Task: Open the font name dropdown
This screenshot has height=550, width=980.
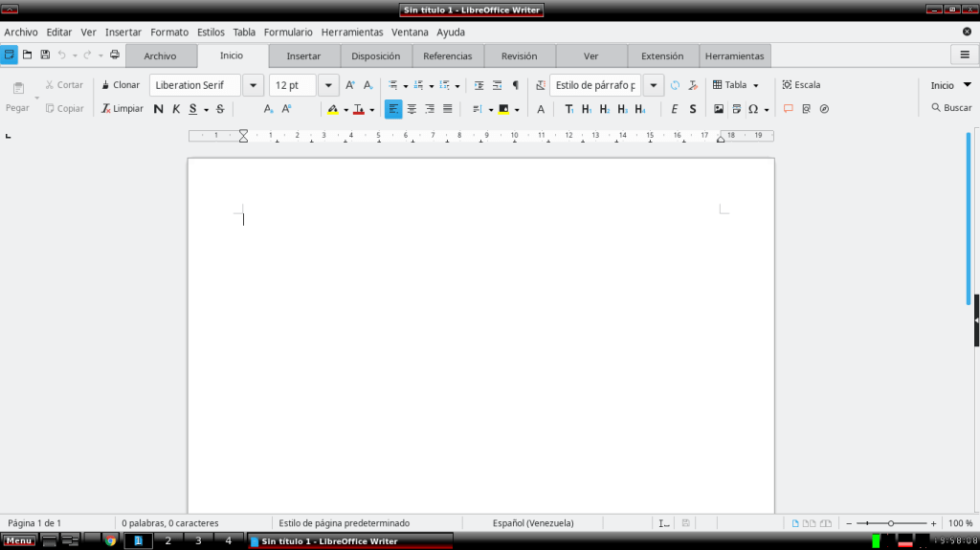Action: click(x=254, y=85)
